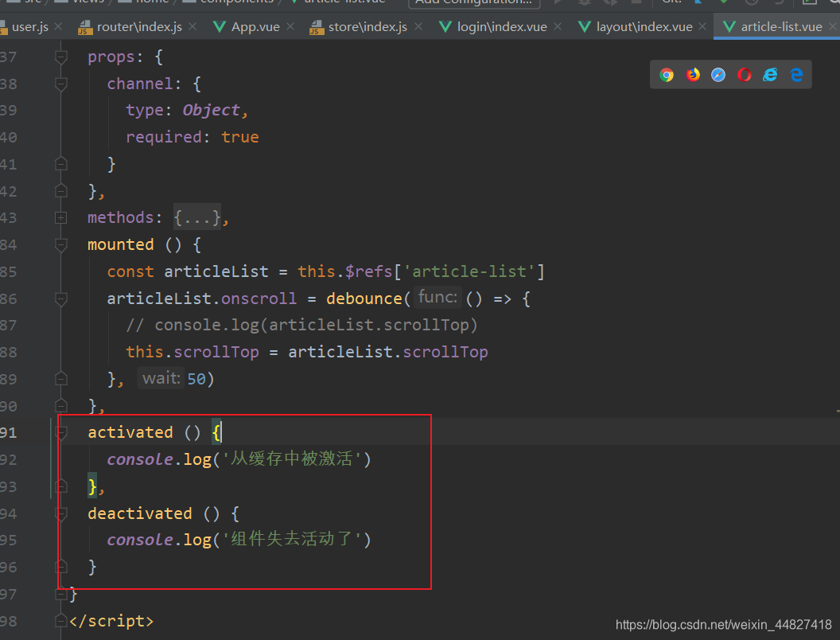
Task: Click the closing </script> tag
Action: point(111,621)
